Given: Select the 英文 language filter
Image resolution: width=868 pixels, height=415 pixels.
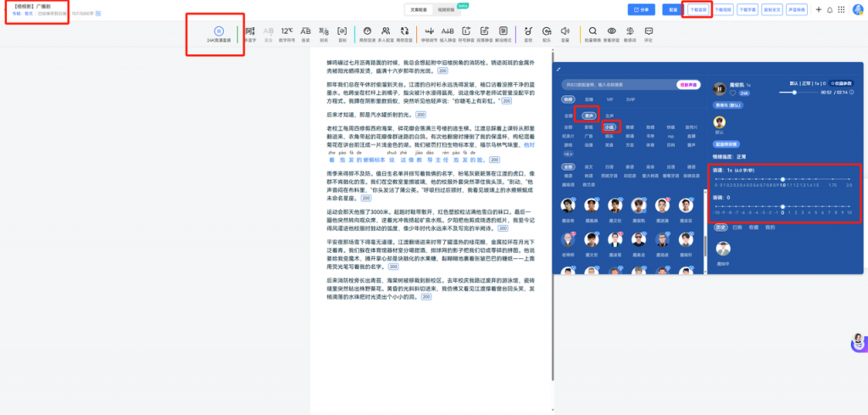Looking at the screenshot, I should tap(588, 166).
